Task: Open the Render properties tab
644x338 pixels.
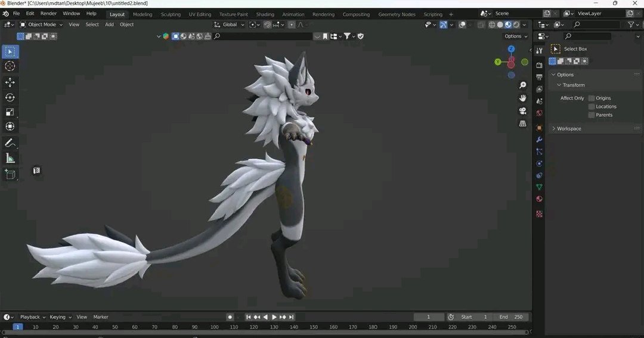Action: click(539, 66)
